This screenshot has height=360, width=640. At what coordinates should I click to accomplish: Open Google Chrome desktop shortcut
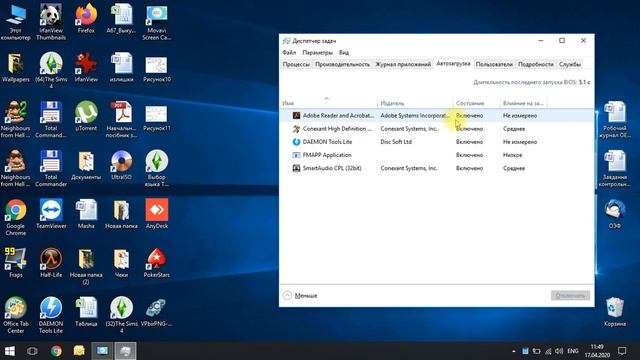[x=16, y=218]
